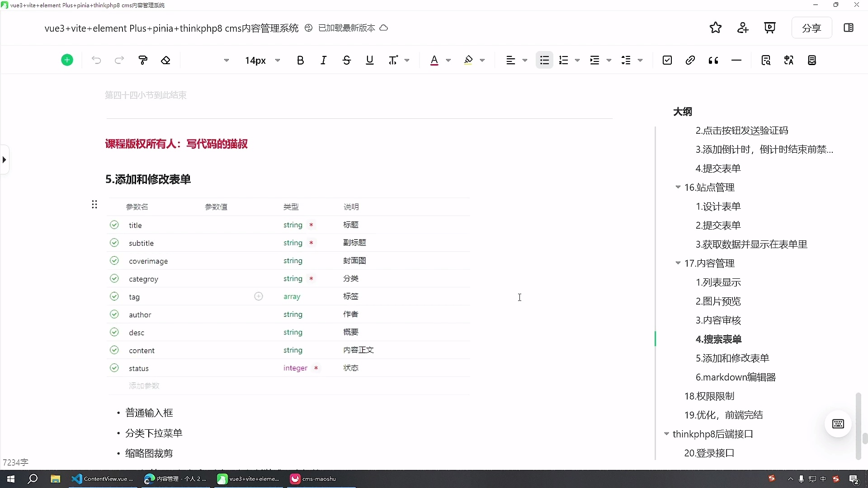
Task: Toggle bold formatting in the toolbar
Action: pos(301,60)
